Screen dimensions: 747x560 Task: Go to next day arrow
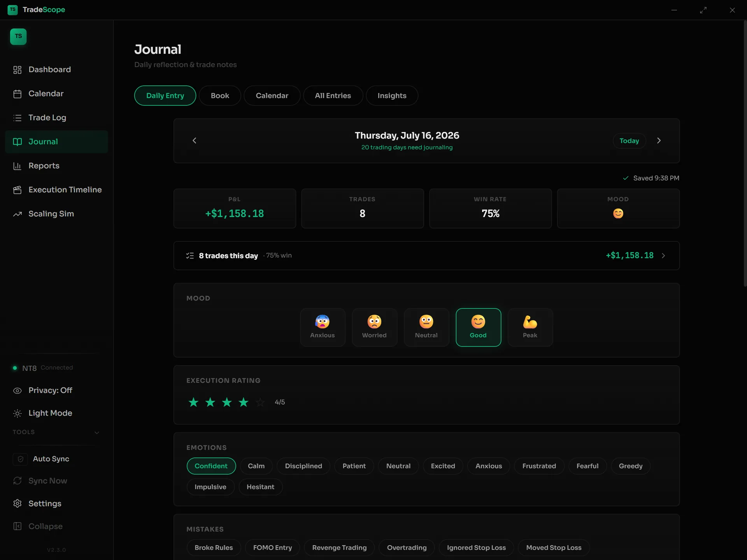click(x=659, y=140)
